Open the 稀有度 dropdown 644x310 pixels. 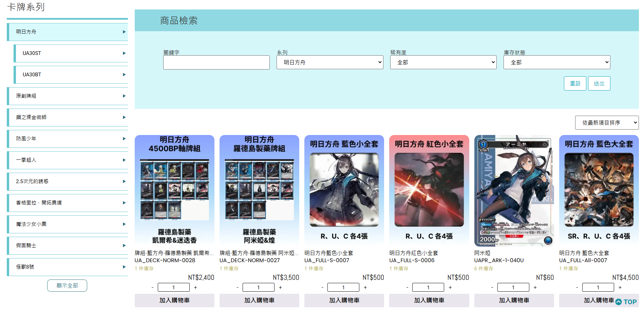[443, 62]
